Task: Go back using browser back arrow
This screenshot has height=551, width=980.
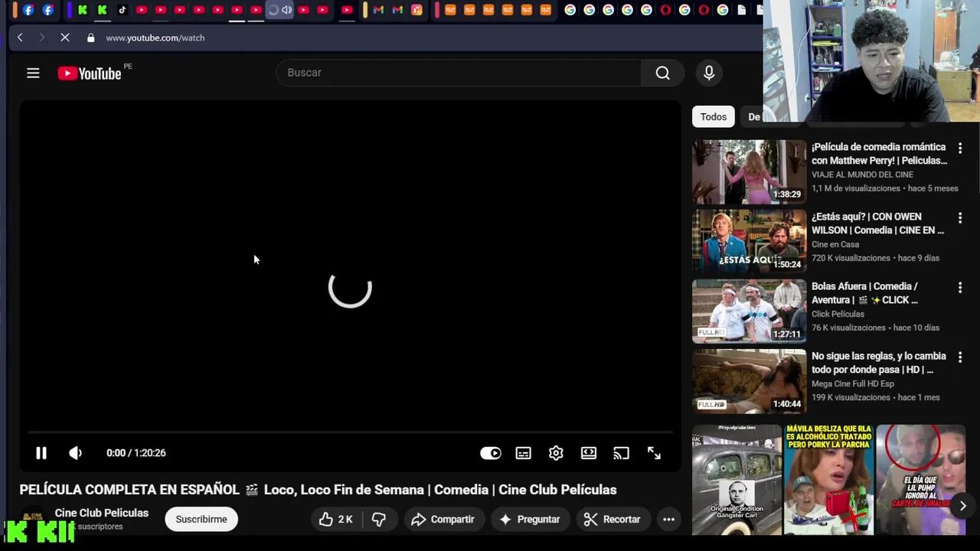Action: [20, 37]
